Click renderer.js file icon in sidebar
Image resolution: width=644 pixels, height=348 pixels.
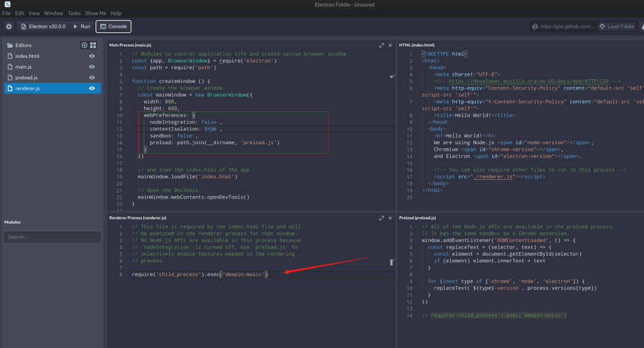pos(10,88)
